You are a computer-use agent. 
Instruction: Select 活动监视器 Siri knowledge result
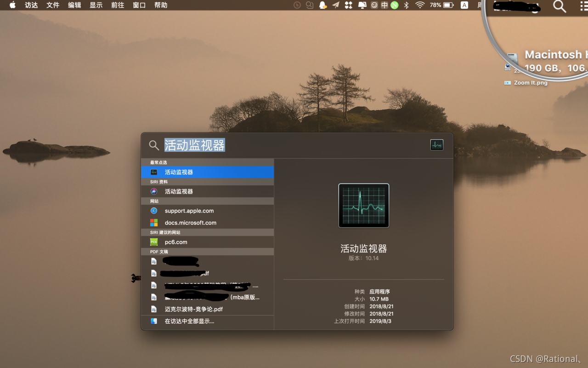pos(207,191)
